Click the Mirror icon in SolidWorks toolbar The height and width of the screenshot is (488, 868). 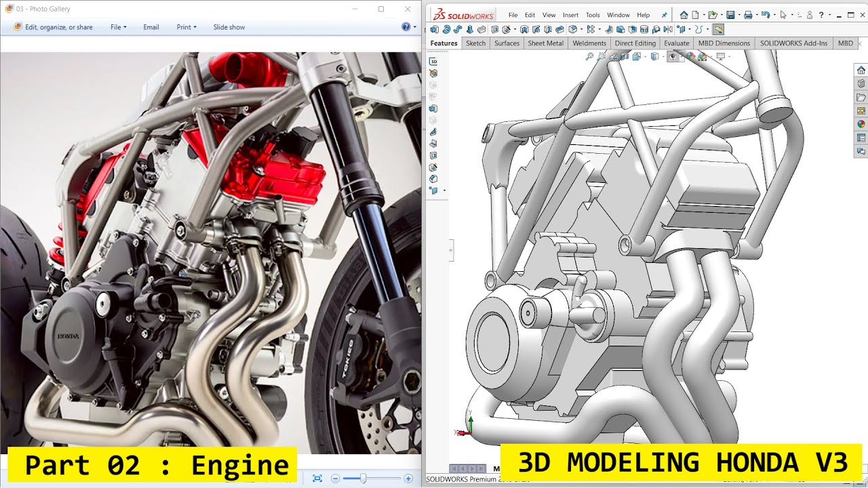point(668,29)
